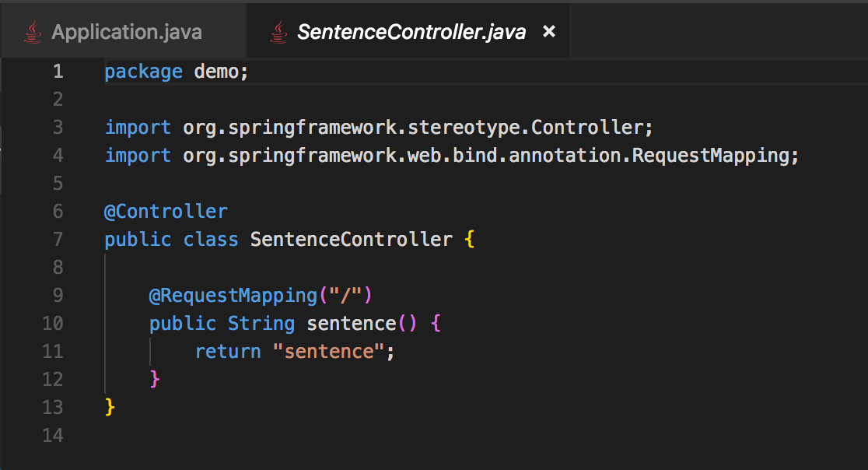Click the pink closing brace on line 12

point(155,379)
